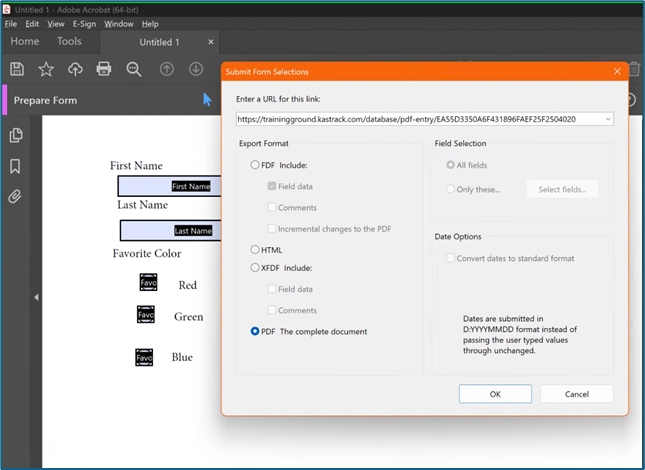Select the FDF export format option
The height and width of the screenshot is (470, 645).
click(x=255, y=165)
